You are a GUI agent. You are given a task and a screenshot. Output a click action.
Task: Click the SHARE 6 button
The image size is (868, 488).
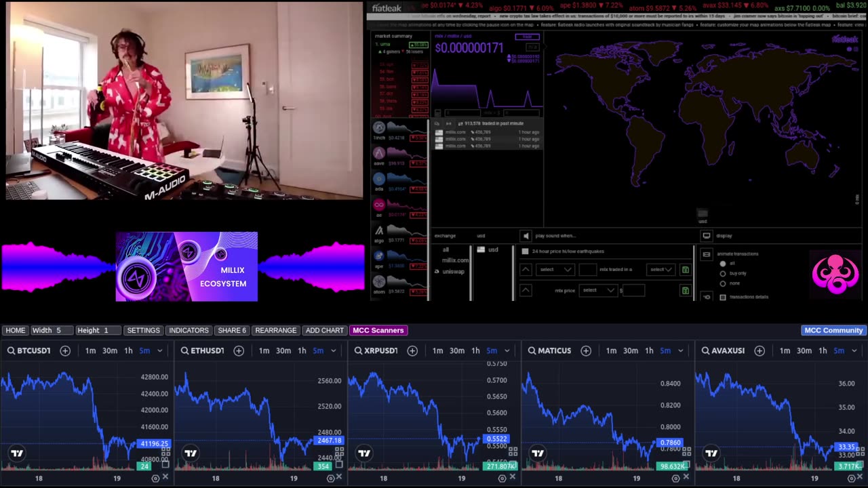(232, 330)
